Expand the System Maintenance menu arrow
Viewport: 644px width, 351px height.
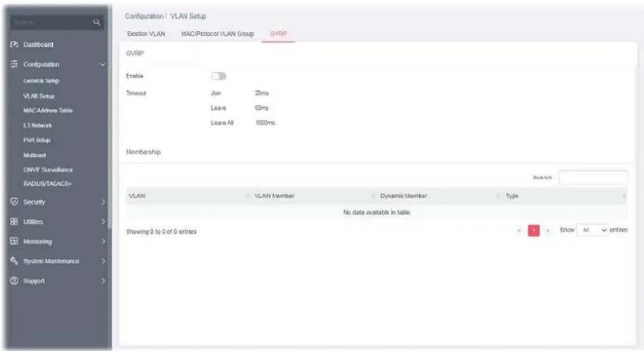[103, 261]
